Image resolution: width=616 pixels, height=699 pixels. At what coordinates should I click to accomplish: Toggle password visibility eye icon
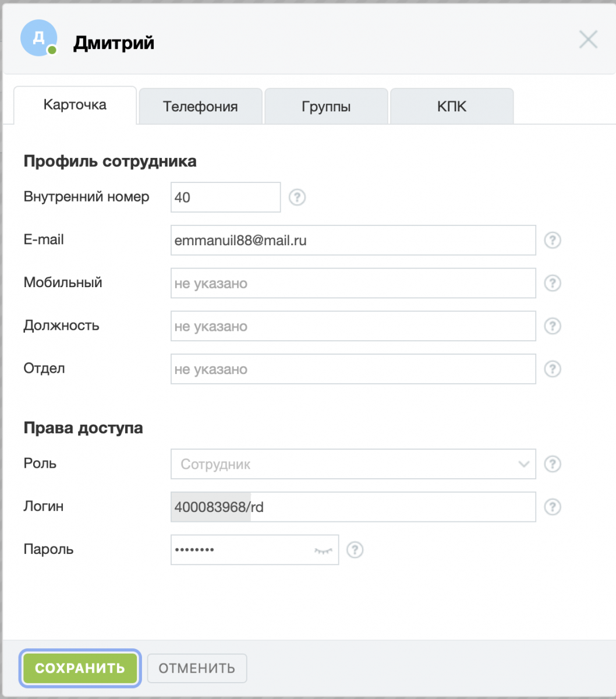(325, 550)
